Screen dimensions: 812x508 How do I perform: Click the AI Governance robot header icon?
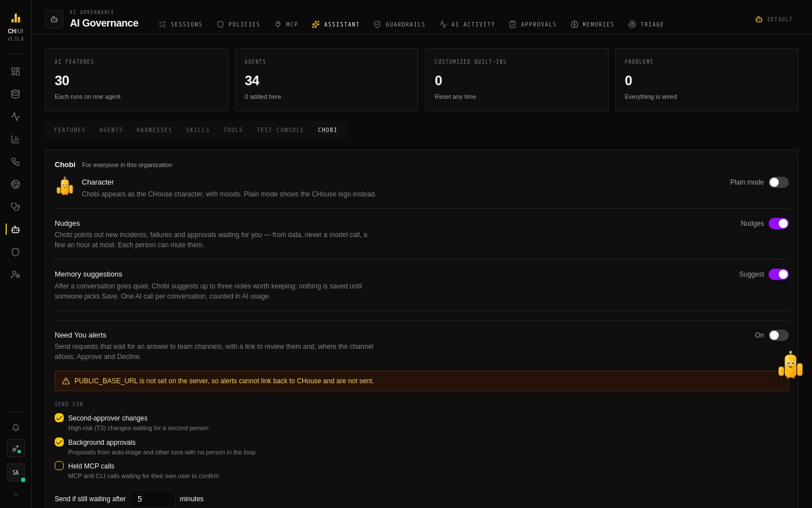point(54,19)
